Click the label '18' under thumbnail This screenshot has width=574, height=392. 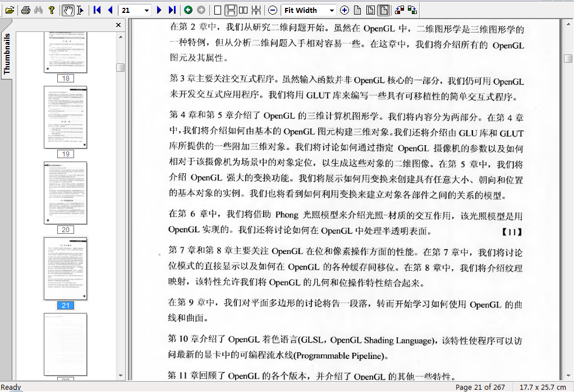pos(66,79)
